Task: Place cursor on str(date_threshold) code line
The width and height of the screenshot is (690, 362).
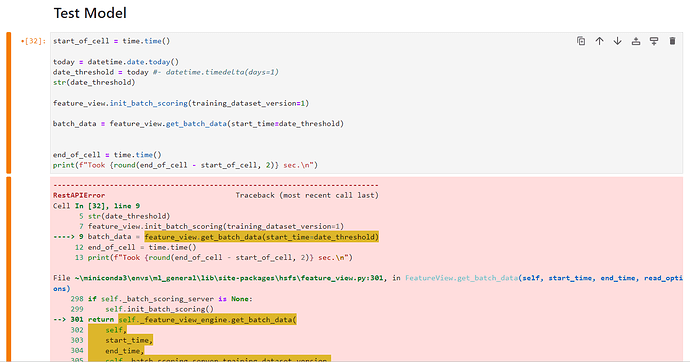Action: 94,83
